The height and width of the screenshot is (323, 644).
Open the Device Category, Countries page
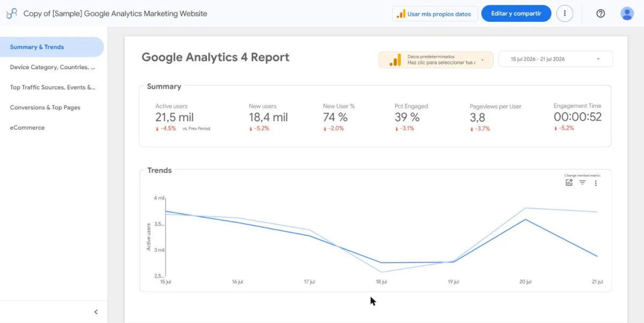pyautogui.click(x=52, y=67)
